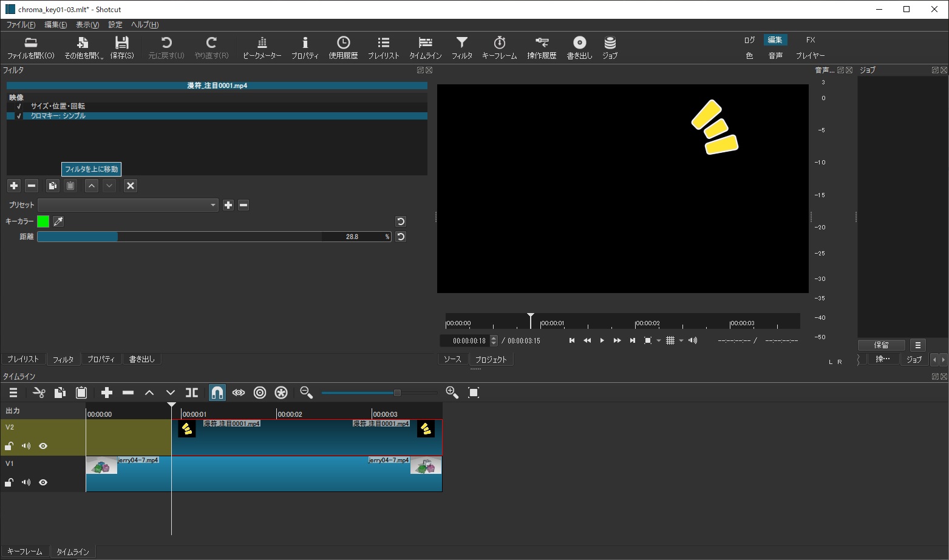The width and height of the screenshot is (949, 560).
Task: Lock track V2 with padlock icon
Action: (9, 446)
